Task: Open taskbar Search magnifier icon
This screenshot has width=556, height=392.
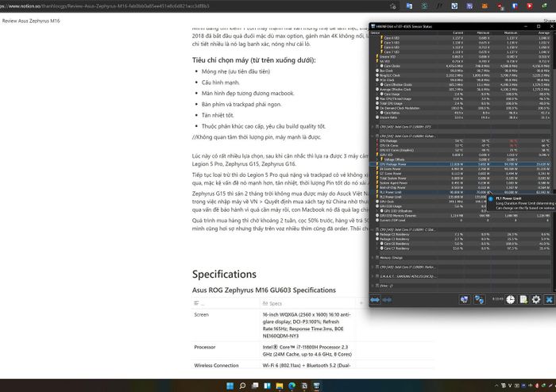Action: tap(242, 386)
